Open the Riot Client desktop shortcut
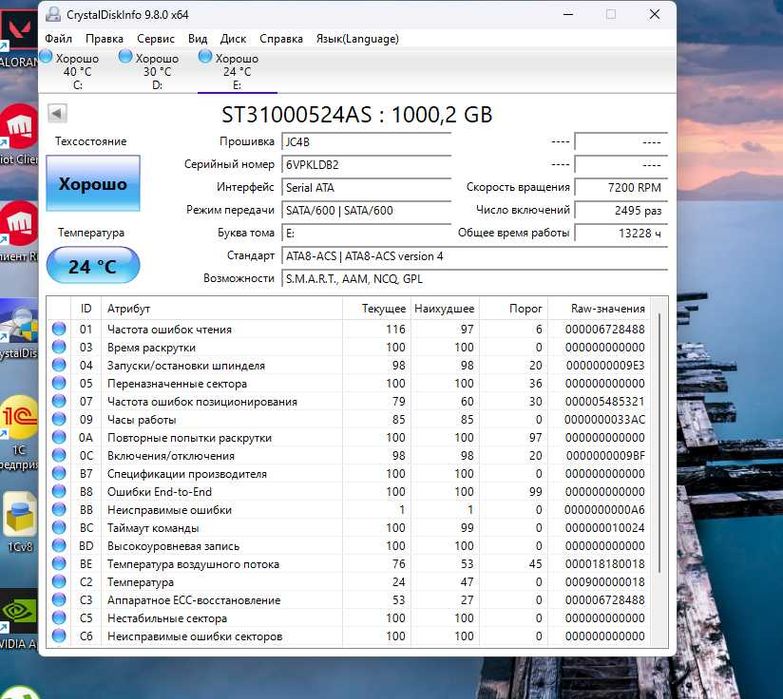 (x=18, y=135)
